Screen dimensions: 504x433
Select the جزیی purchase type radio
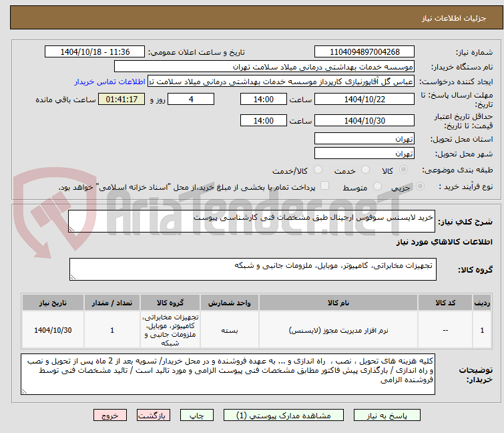click(420, 186)
